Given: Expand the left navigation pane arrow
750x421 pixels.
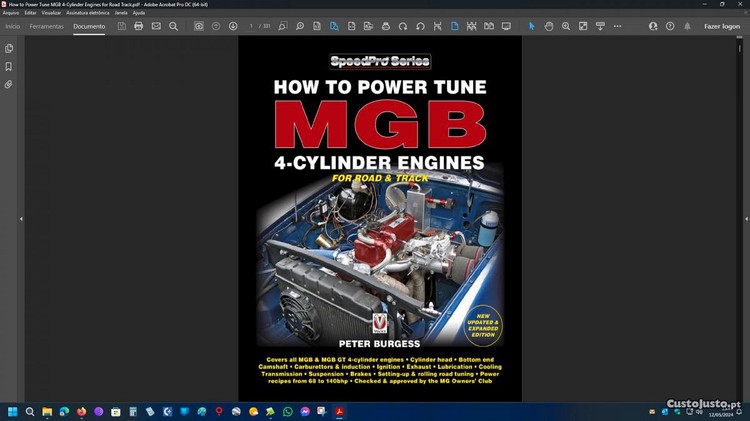Looking at the screenshot, I should click(20, 219).
